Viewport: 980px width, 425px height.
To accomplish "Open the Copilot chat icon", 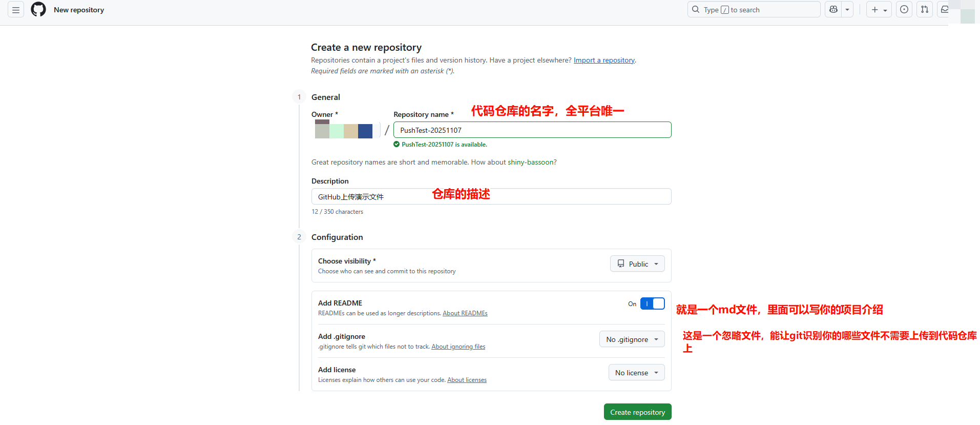I will 833,10.
